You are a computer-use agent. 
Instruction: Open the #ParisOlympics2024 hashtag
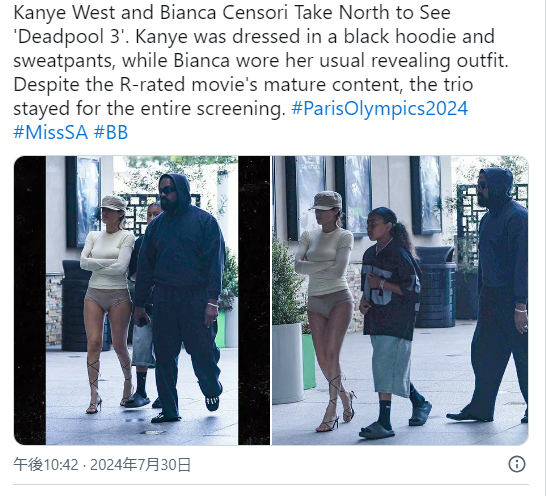pyautogui.click(x=379, y=108)
